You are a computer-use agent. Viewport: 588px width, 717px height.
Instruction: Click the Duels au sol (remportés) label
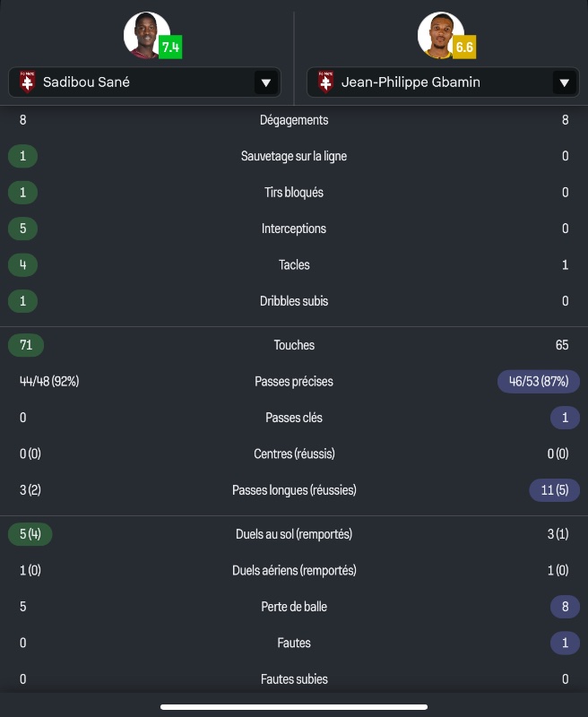(294, 534)
